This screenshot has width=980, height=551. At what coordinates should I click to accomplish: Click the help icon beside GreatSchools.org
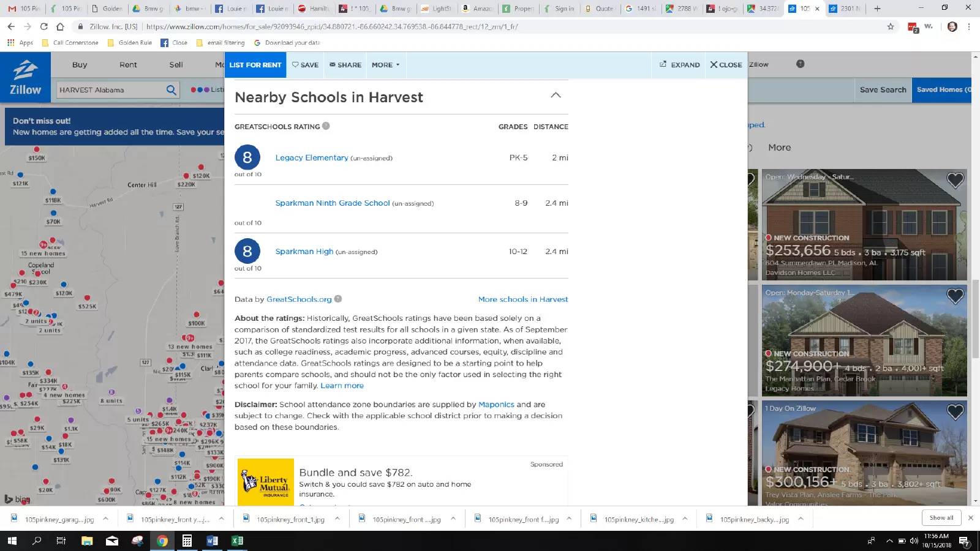click(338, 299)
